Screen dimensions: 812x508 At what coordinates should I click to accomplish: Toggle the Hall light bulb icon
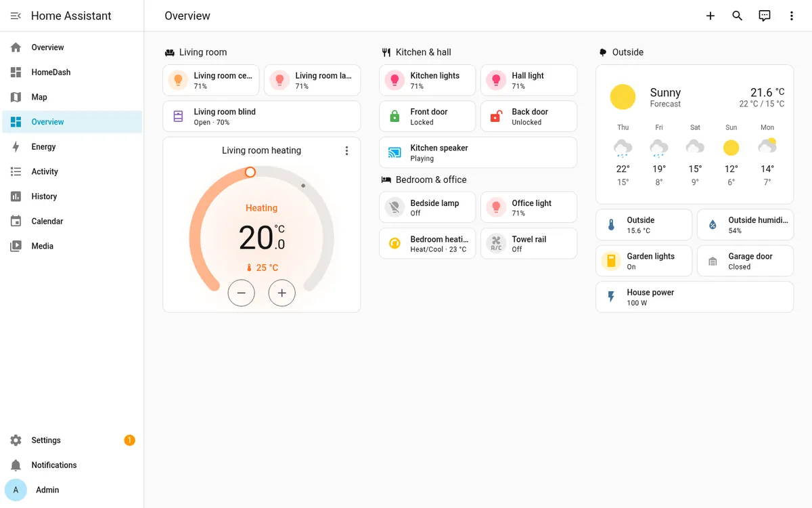[496, 80]
